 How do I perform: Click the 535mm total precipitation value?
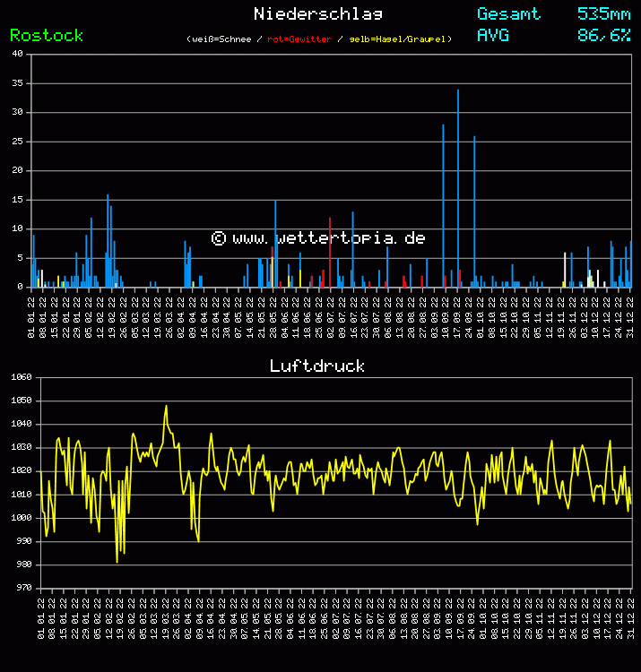[603, 13]
